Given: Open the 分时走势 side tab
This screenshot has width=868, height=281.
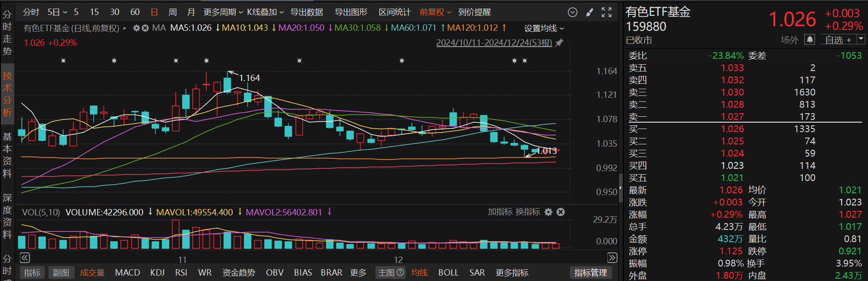Looking at the screenshot, I should pyautogui.click(x=7, y=33).
